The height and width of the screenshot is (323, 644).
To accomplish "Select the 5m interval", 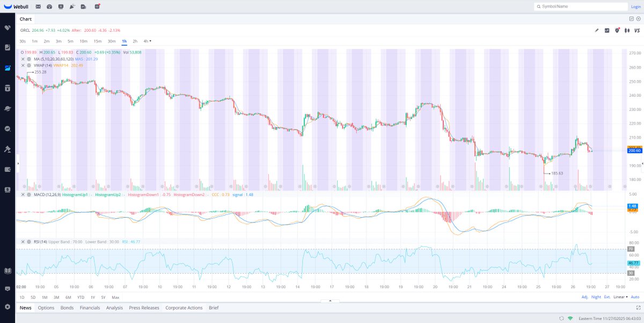I will (70, 41).
